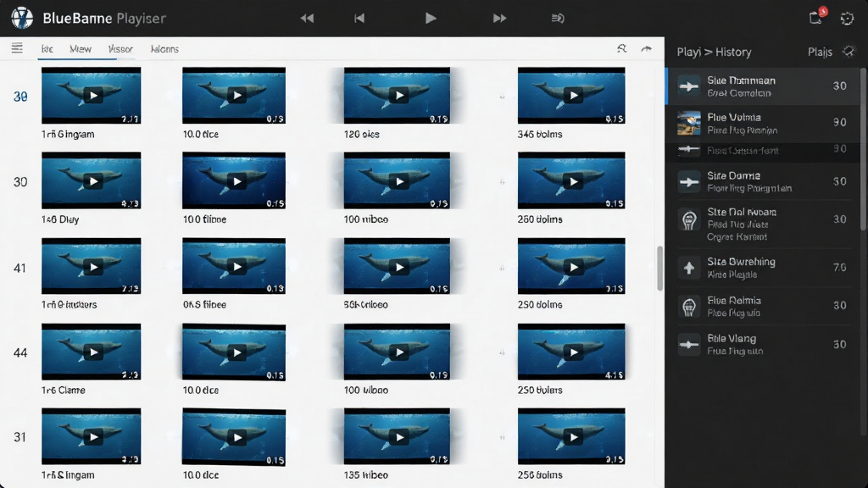Switch to the Vissor tab

point(120,48)
